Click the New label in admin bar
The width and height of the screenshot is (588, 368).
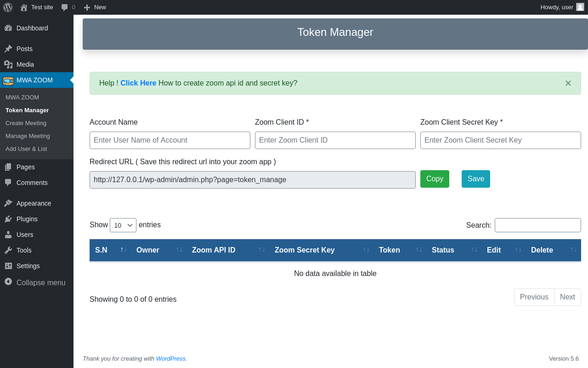click(x=100, y=7)
